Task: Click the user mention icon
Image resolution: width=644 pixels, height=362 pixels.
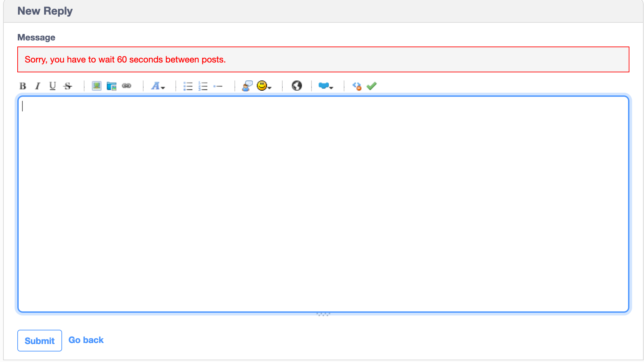Action: [x=247, y=86]
